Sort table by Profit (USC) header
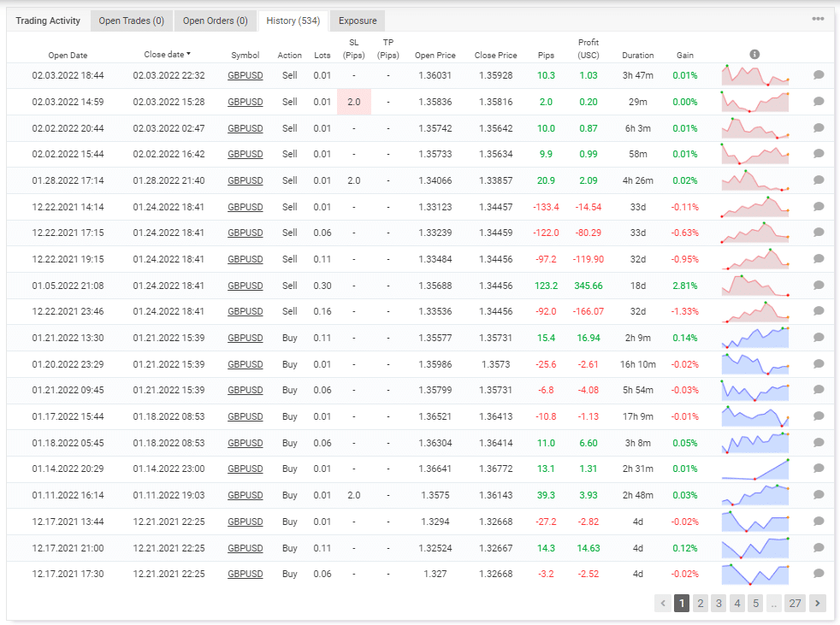840x625 pixels. click(x=589, y=49)
